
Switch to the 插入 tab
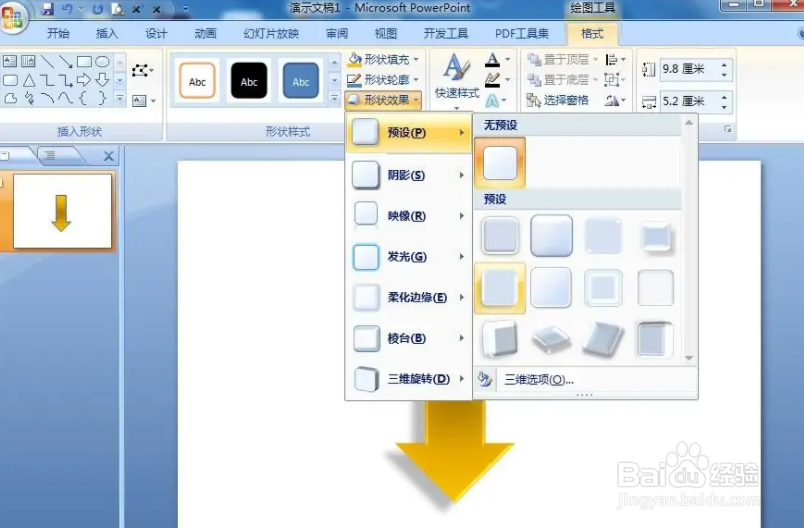107,34
